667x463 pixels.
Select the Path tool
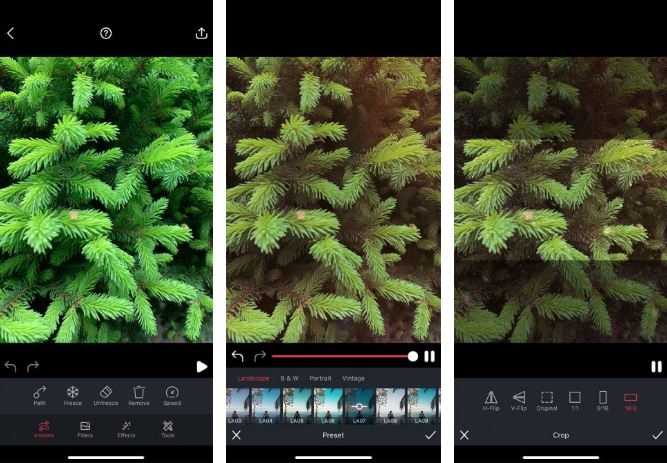[40, 396]
